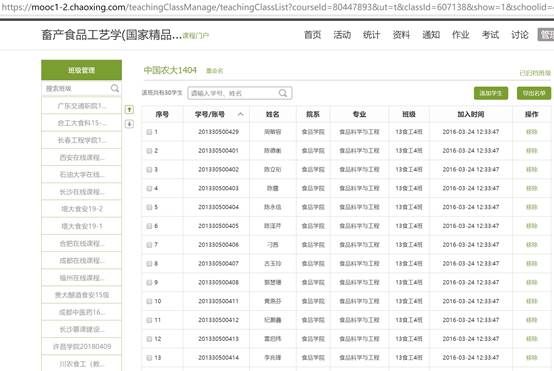The width and height of the screenshot is (554, 371).
Task: Select the checkbox in row 7
Action: (x=149, y=245)
